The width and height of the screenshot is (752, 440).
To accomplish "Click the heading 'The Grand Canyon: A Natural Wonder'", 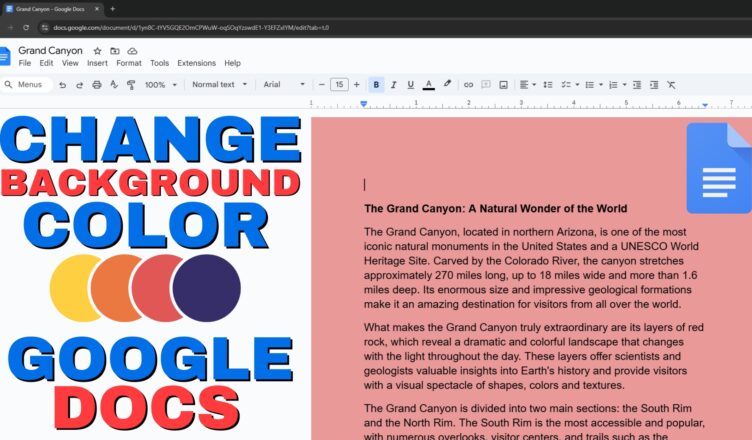I will pos(495,209).
